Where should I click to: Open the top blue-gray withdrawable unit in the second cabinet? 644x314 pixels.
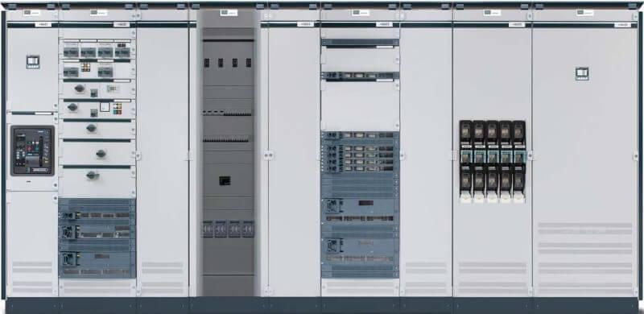(97, 215)
